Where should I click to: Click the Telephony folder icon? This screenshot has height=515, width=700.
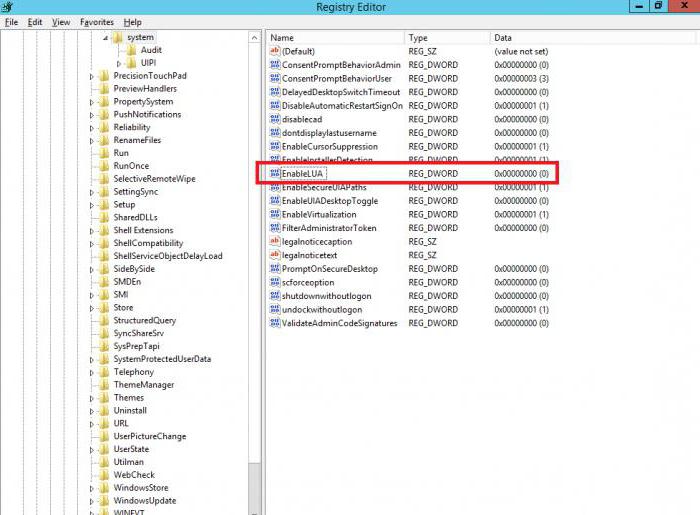[104, 372]
